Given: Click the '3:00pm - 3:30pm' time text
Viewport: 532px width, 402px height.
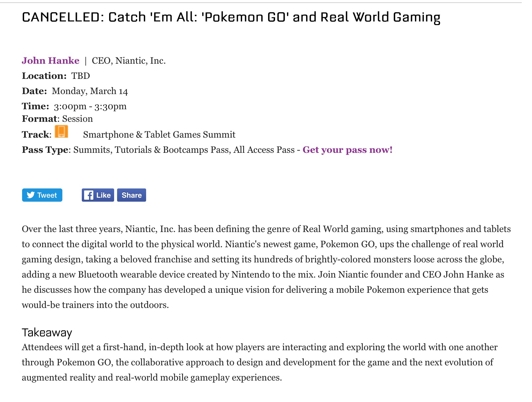Looking at the screenshot, I should [x=90, y=106].
